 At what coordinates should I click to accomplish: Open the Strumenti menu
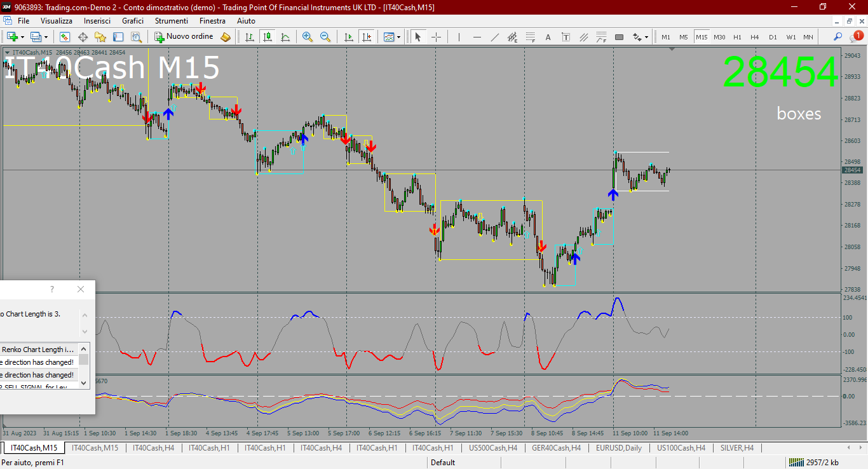point(172,21)
